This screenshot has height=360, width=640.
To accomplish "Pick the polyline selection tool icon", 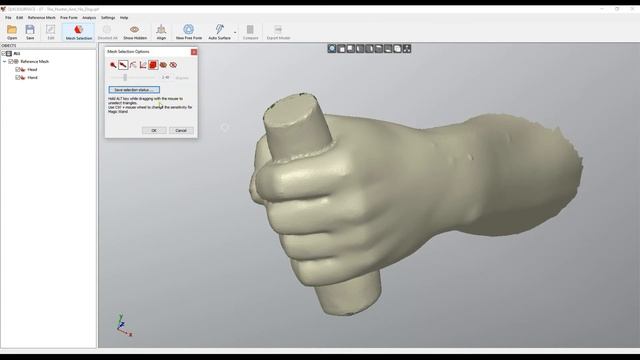I will (x=143, y=65).
